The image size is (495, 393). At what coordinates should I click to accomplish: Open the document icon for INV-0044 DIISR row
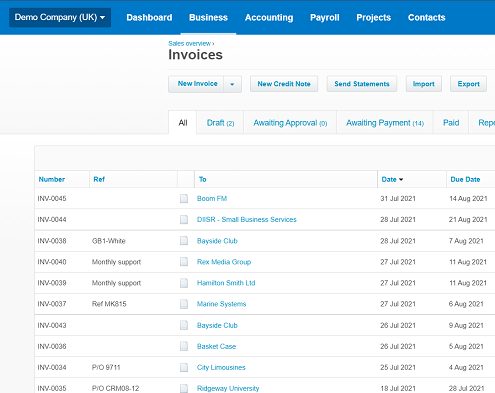[x=184, y=220]
